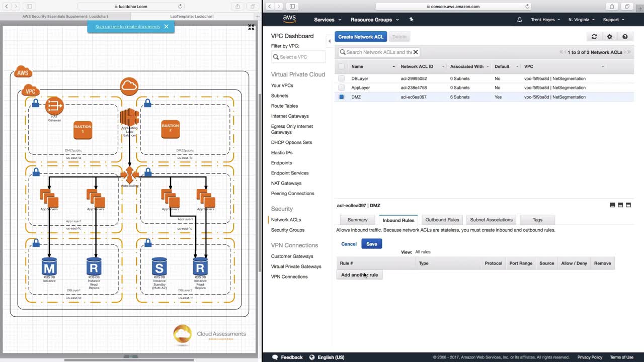The image size is (644, 362).
Task: Click the pin shortcut icon in AWS header
Action: tap(411, 20)
